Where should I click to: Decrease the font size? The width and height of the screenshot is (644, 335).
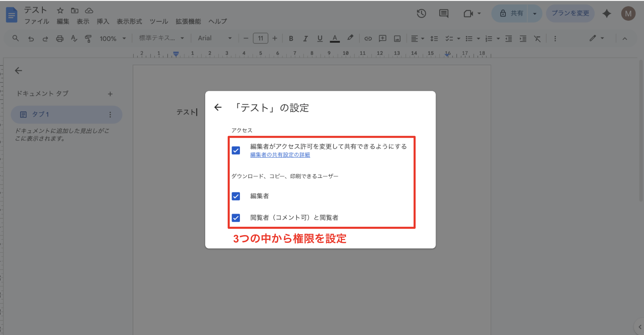tap(246, 38)
